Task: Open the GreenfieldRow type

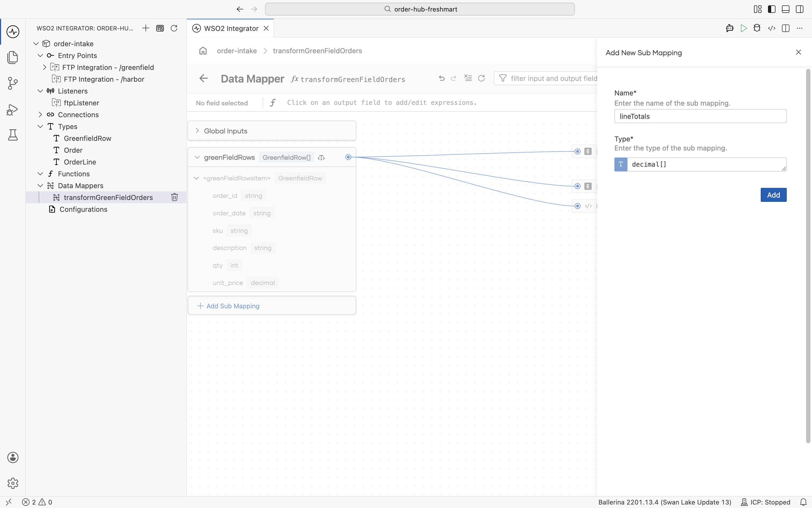Action: coord(87,138)
